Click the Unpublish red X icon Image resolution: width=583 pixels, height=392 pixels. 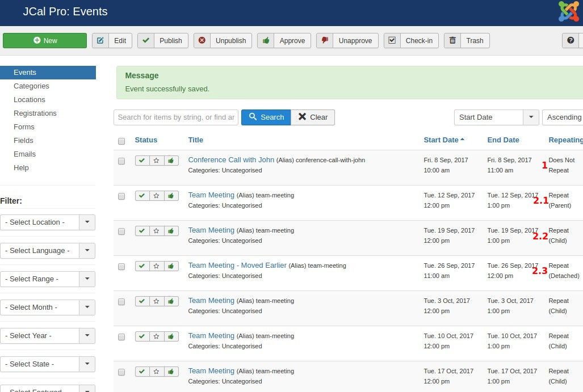202,40
